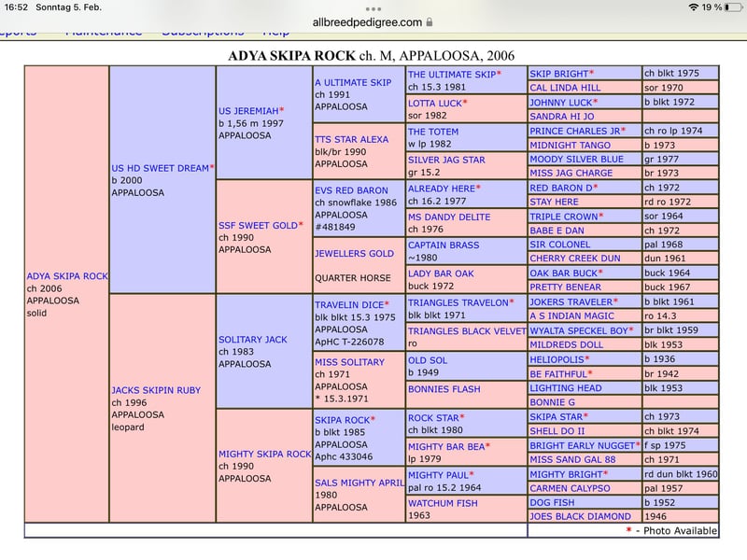Screen dimensions: 747x560
Task: Open the TRAVELIN DICE entry
Action: (x=348, y=304)
